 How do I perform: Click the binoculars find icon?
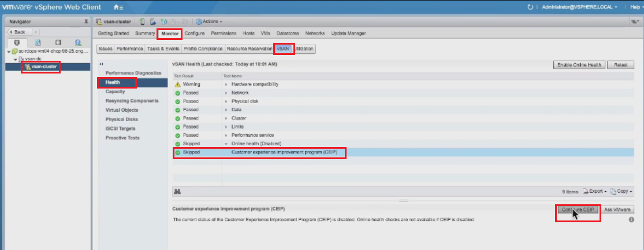point(178,192)
